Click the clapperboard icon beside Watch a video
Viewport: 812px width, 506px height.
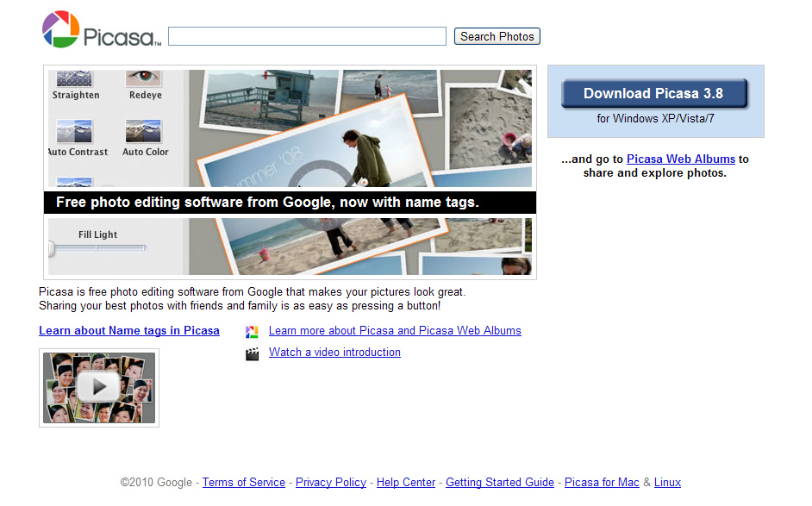(x=252, y=354)
